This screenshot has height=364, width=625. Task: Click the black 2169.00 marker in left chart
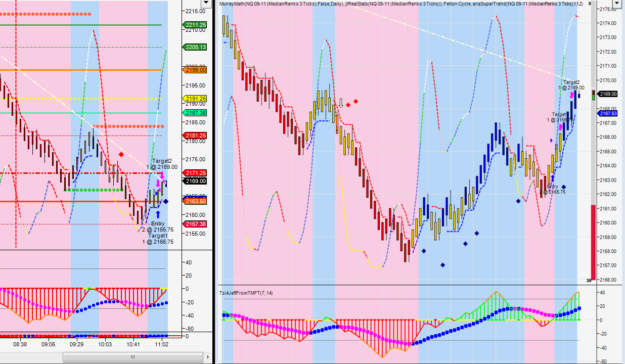click(195, 181)
